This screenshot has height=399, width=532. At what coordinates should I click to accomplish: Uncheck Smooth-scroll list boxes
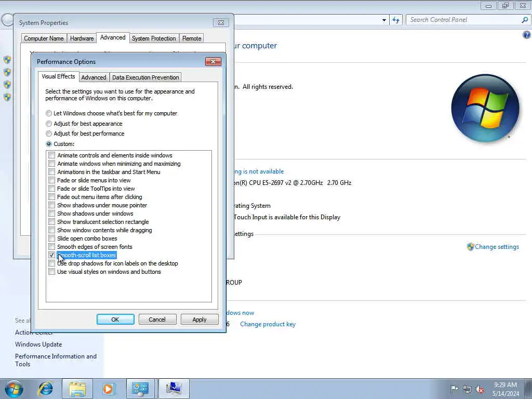51,255
